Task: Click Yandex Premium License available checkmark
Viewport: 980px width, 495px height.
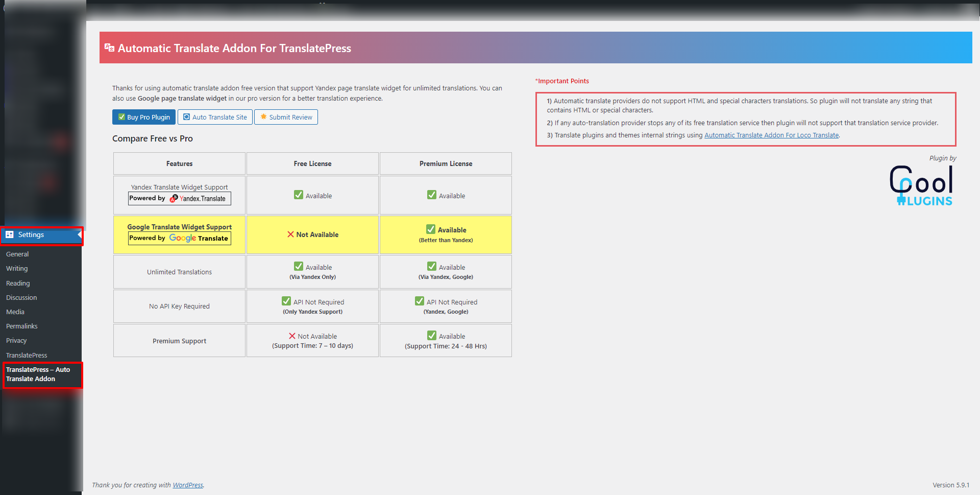Action: click(x=432, y=195)
